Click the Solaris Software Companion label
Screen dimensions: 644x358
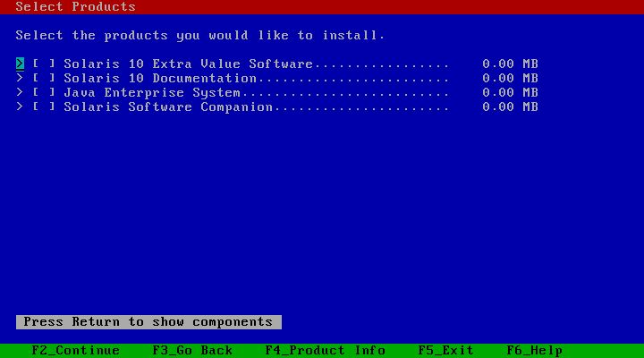pyautogui.click(x=168, y=107)
